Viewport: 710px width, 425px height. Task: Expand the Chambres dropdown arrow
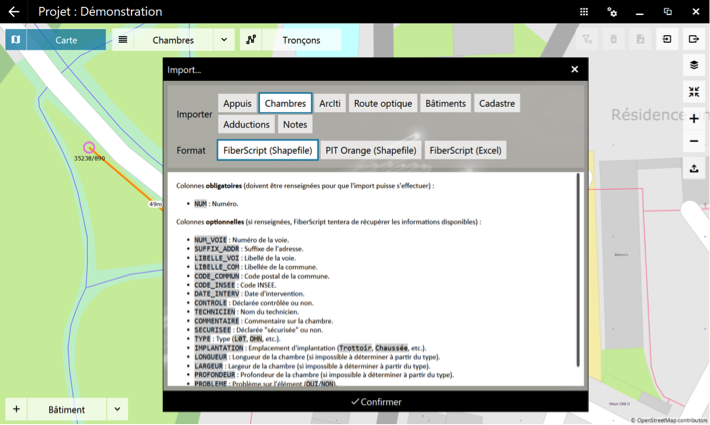pos(224,40)
